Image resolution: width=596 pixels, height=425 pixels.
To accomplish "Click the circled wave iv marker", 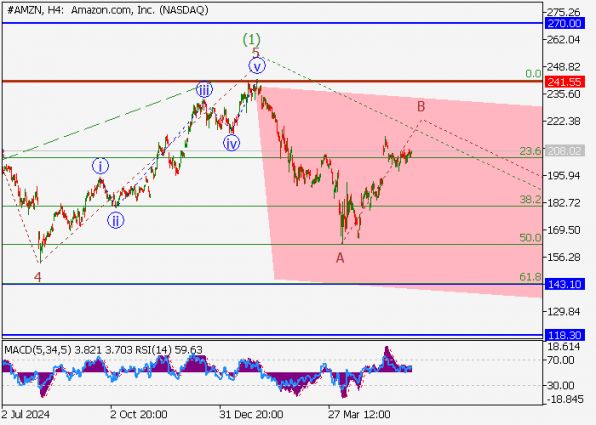I will pos(231,143).
